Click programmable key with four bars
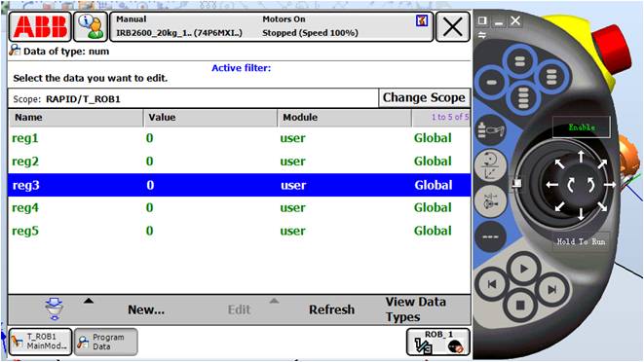 pos(523,97)
